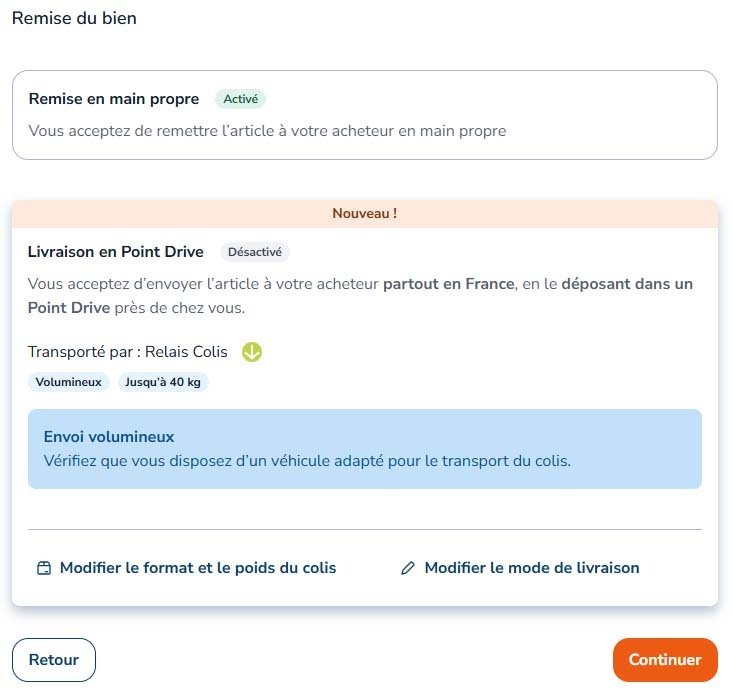733x698 pixels.
Task: Open Modifier le format et le poids du colis
Action: (187, 568)
